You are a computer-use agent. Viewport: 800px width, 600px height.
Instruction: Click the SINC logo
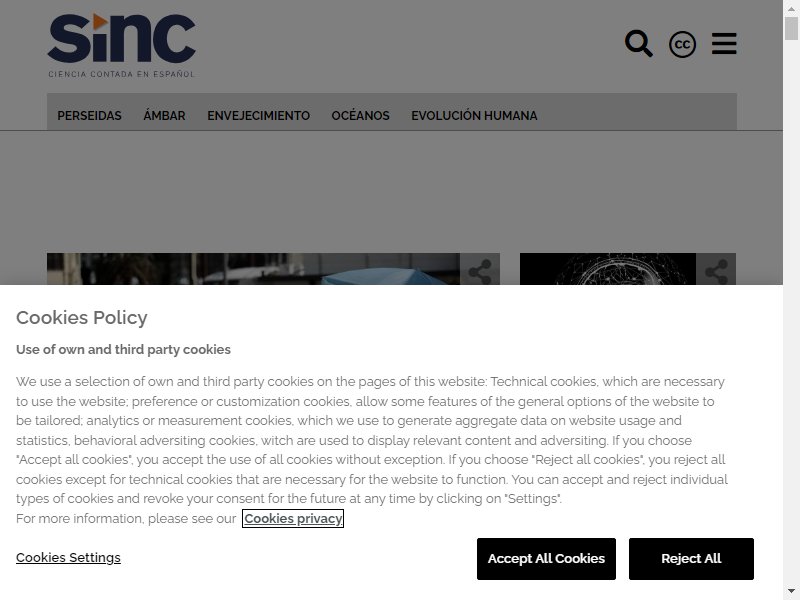(x=121, y=45)
